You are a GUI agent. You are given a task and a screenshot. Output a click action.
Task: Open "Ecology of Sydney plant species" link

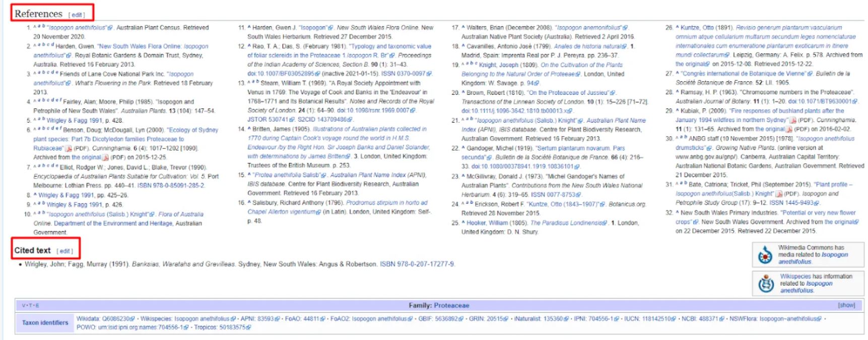[x=125, y=139]
